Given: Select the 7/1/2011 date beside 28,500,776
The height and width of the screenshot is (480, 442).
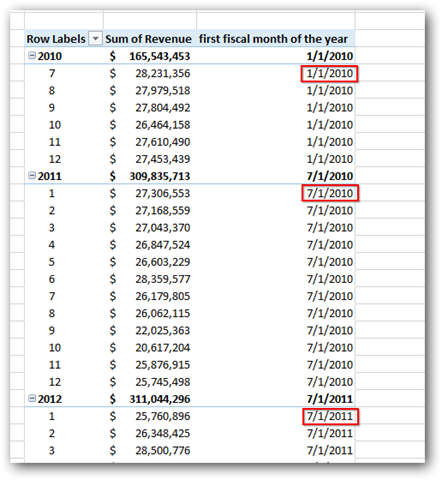Looking at the screenshot, I should coord(330,450).
